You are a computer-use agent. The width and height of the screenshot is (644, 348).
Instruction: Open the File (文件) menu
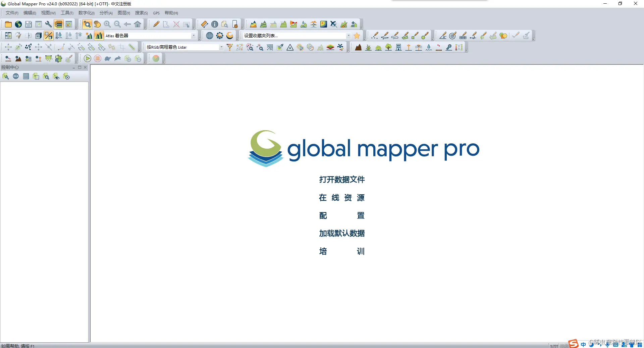pos(12,13)
